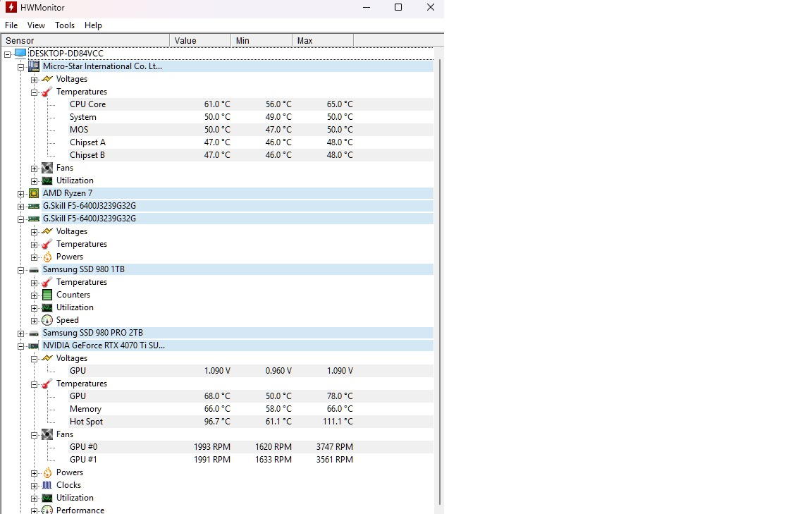Click the 111.1 °C Hot Spot max value

(338, 422)
